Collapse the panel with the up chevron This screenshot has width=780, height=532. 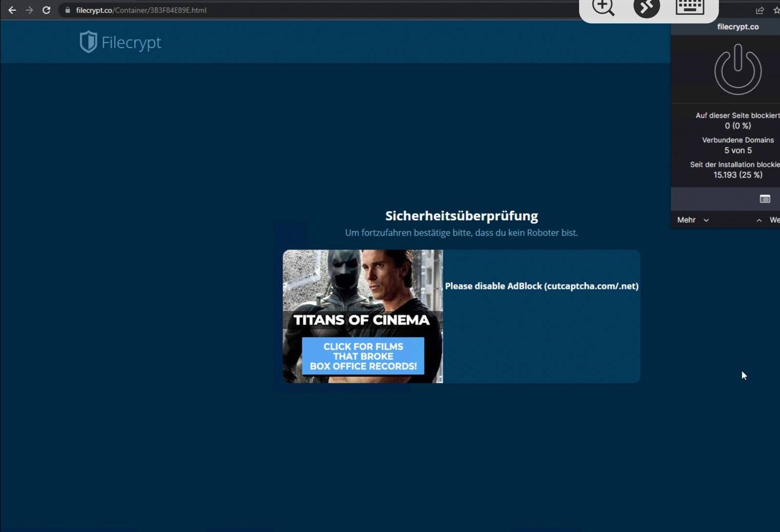[759, 220]
